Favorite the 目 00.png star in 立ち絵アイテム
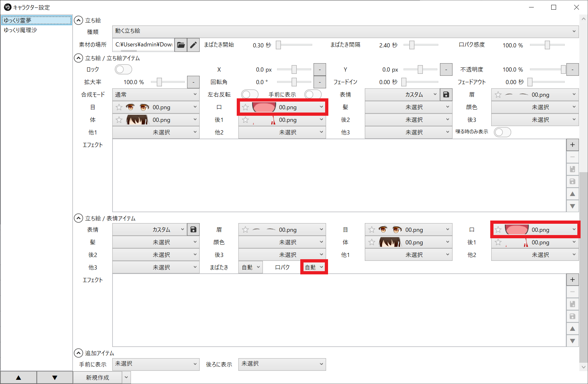Screen dimensions: 588x384 119,107
